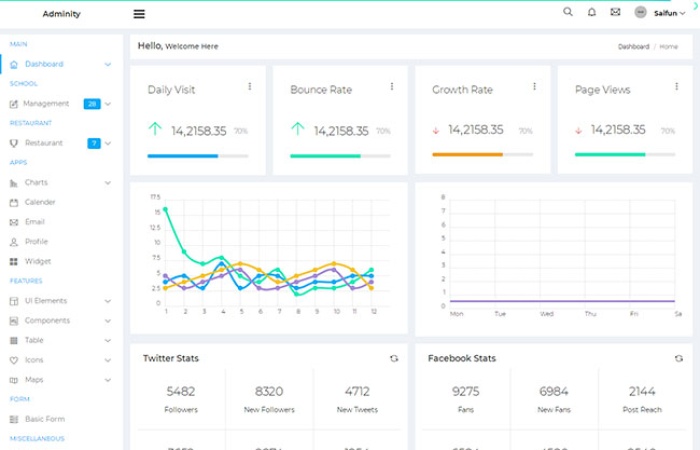Screen dimensions: 700x450
Task: Select Basic Form in the sidebar
Action: (x=45, y=419)
